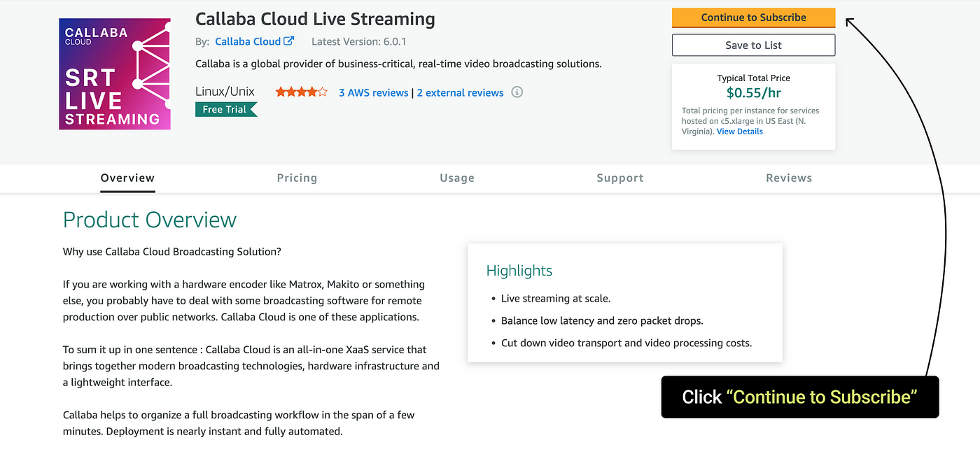Click 'Balance low latency and zero packet drops.' bullet
The image size is (980, 454).
click(x=602, y=321)
